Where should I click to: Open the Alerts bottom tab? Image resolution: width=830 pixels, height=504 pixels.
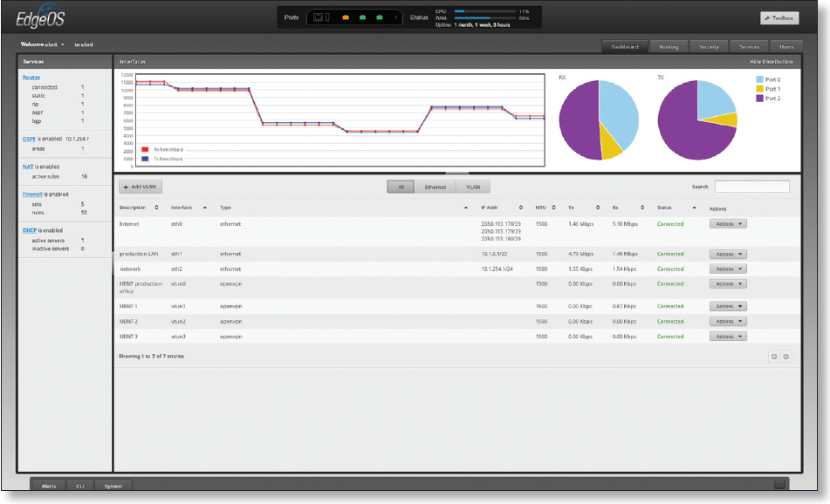coord(49,486)
